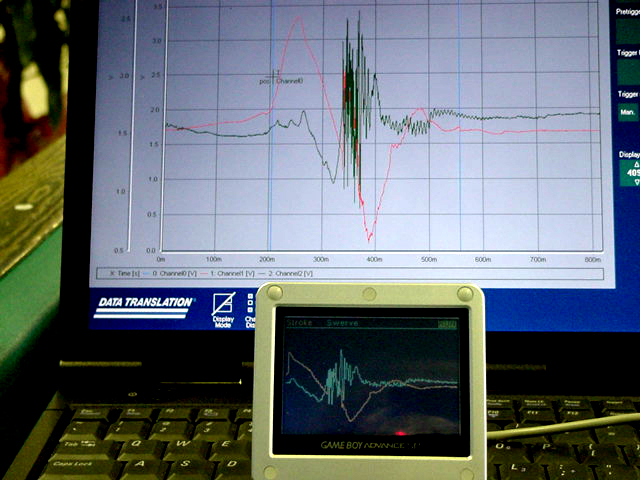Click the red Channel1 trough near 400m
This screenshot has height=480, width=640.
[370, 238]
